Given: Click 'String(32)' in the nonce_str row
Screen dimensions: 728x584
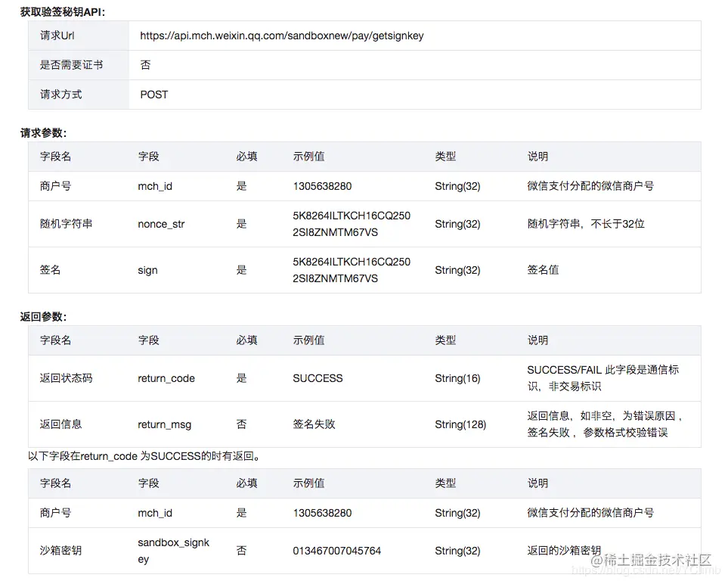Looking at the screenshot, I should [457, 224].
